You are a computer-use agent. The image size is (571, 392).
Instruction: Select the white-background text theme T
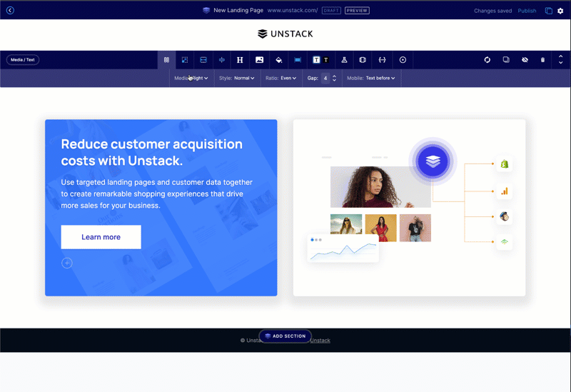pyautogui.click(x=316, y=60)
